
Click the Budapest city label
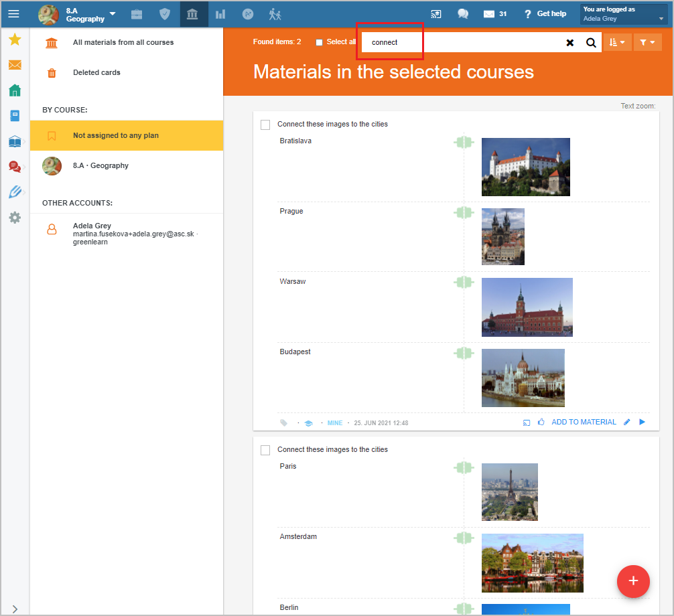coord(295,352)
